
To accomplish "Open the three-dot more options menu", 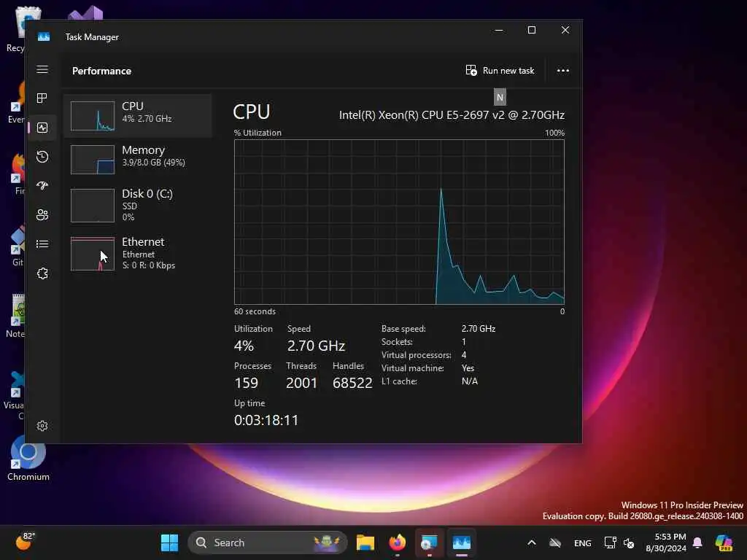I will (563, 71).
